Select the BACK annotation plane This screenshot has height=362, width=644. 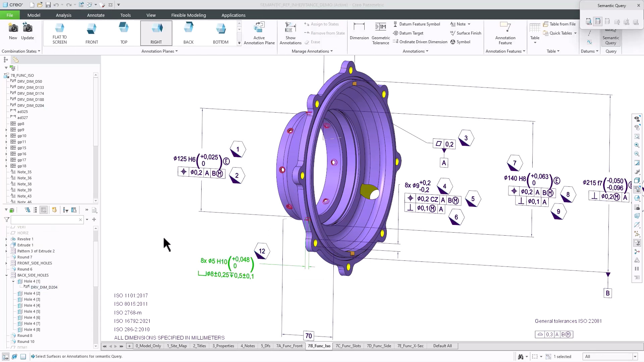click(x=189, y=33)
